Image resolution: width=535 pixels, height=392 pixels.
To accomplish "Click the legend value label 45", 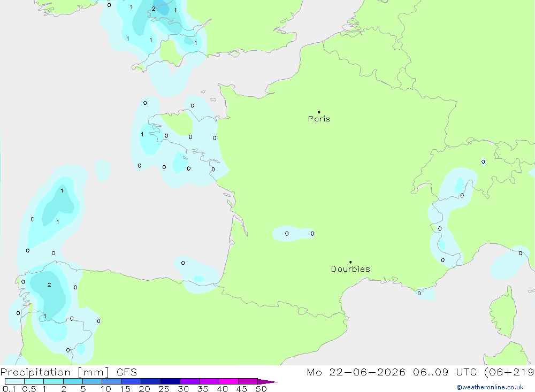I will coord(242,389).
